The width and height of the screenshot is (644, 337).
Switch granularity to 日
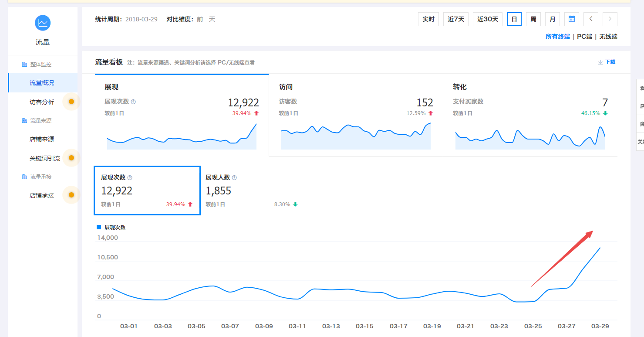[514, 19]
